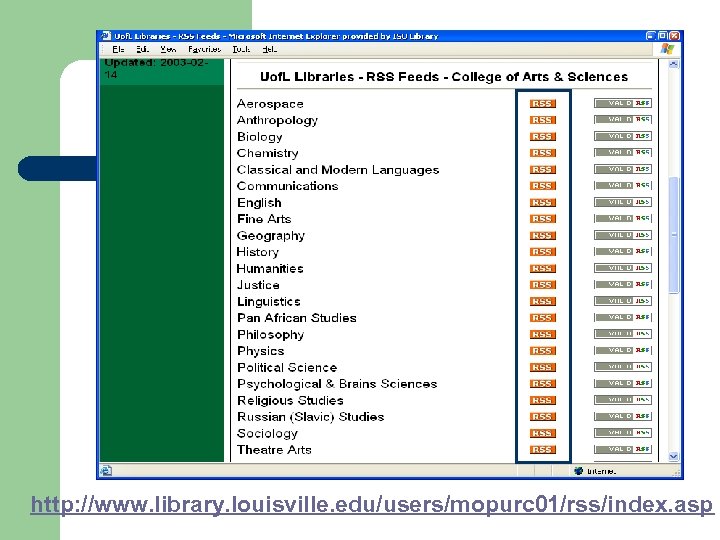Open the Fine Arts RSS feed icon
Screen dimensions: 720x540
pos(542,219)
